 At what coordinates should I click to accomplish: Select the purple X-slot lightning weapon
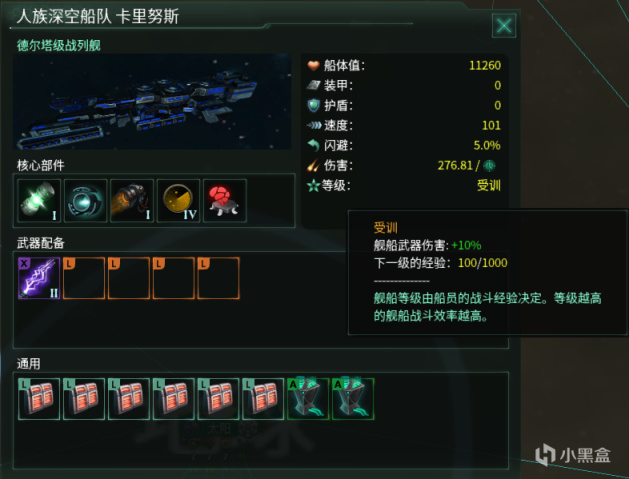tap(39, 278)
